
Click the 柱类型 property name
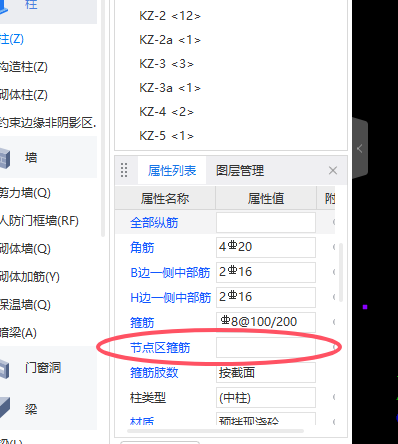(x=148, y=398)
